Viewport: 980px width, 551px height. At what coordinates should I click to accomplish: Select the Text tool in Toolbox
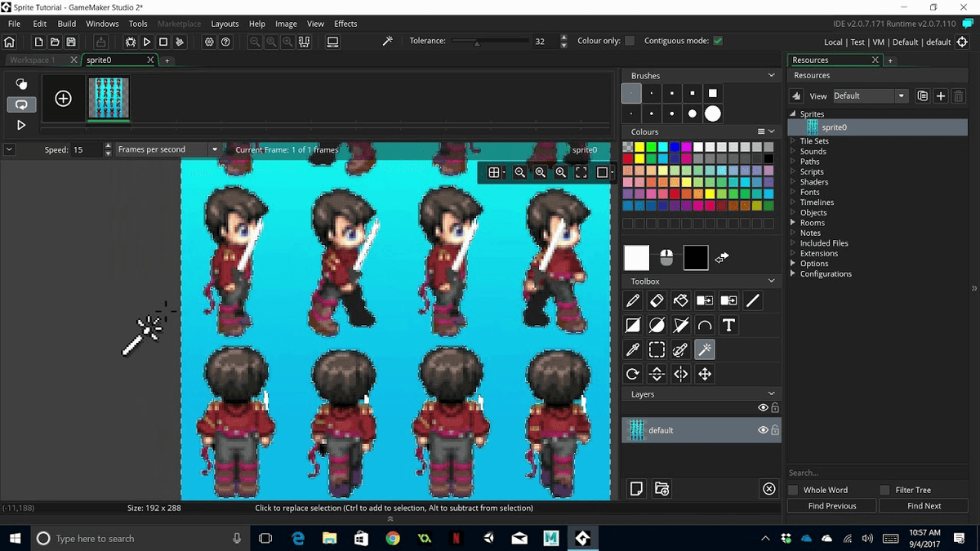728,326
